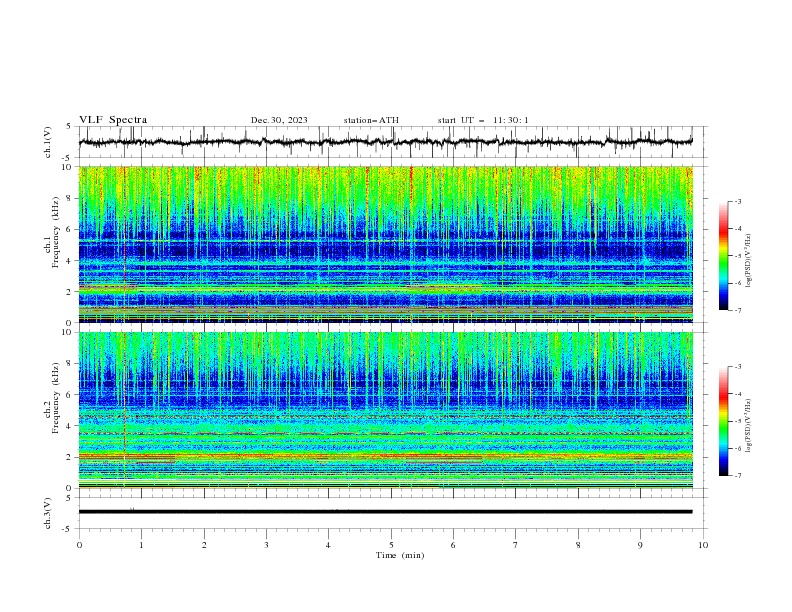Viewport: 792px width, 612px height.
Task: Click the time axis tick label "5"
Action: tap(391, 545)
